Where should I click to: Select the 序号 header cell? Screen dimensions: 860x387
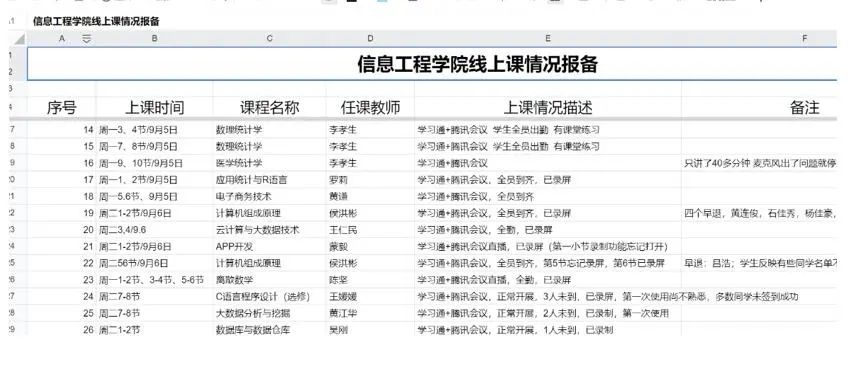click(x=61, y=107)
